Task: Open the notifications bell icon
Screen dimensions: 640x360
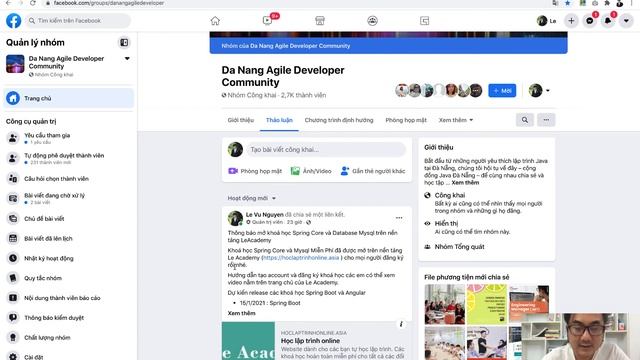Action: pos(608,21)
